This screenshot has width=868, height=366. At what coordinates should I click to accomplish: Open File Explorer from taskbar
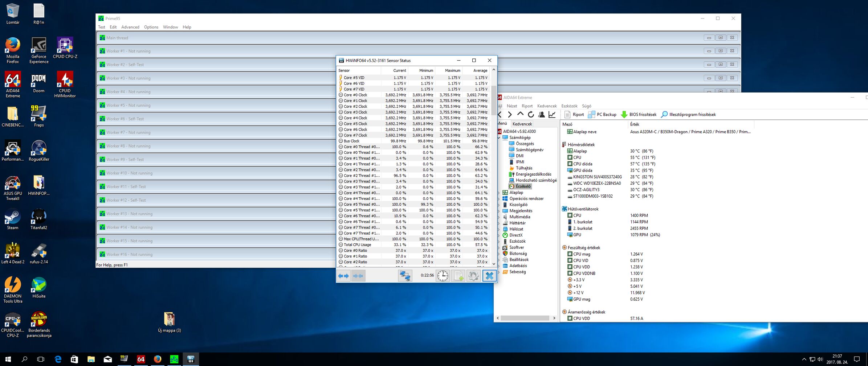pos(91,359)
